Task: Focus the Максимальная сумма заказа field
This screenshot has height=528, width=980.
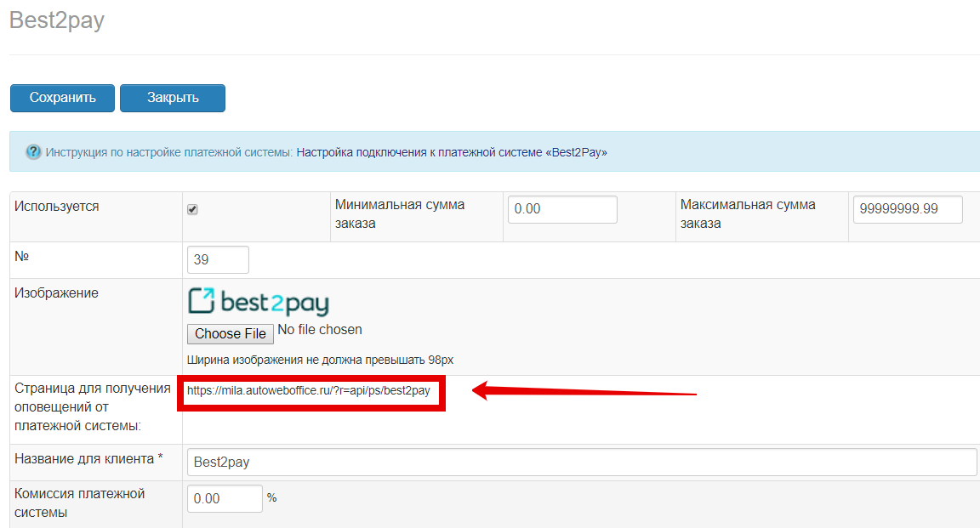Action: coord(907,209)
